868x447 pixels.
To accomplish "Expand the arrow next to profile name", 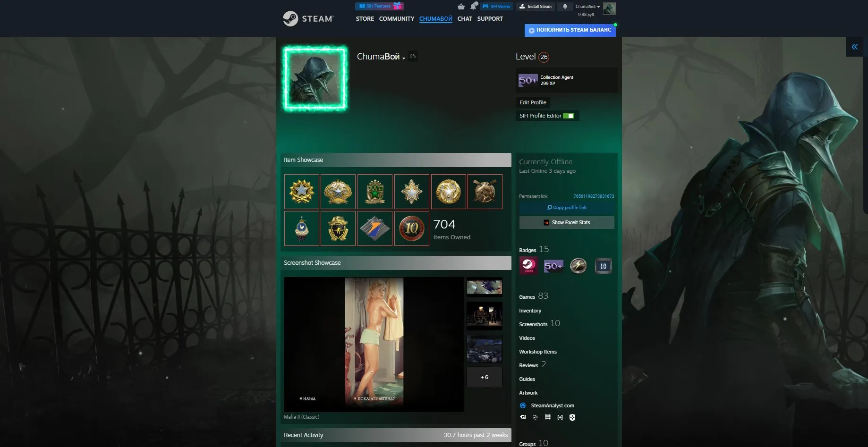I will tap(404, 58).
